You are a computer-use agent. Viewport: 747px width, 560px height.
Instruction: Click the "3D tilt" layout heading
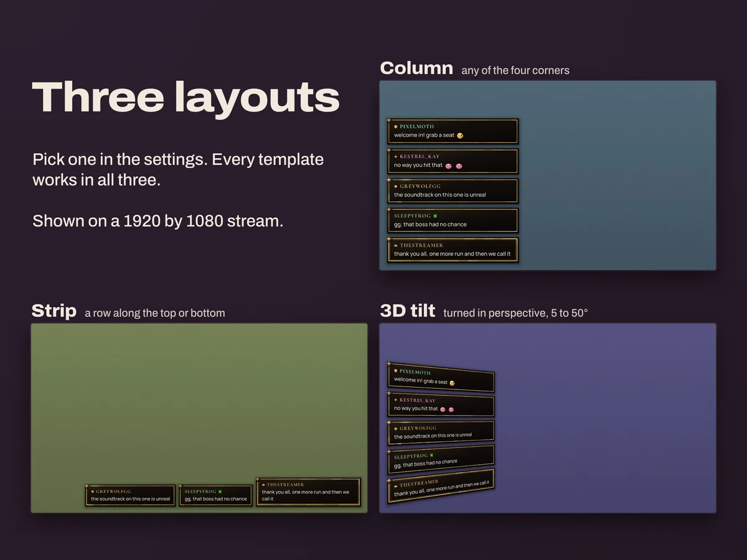[x=408, y=310]
